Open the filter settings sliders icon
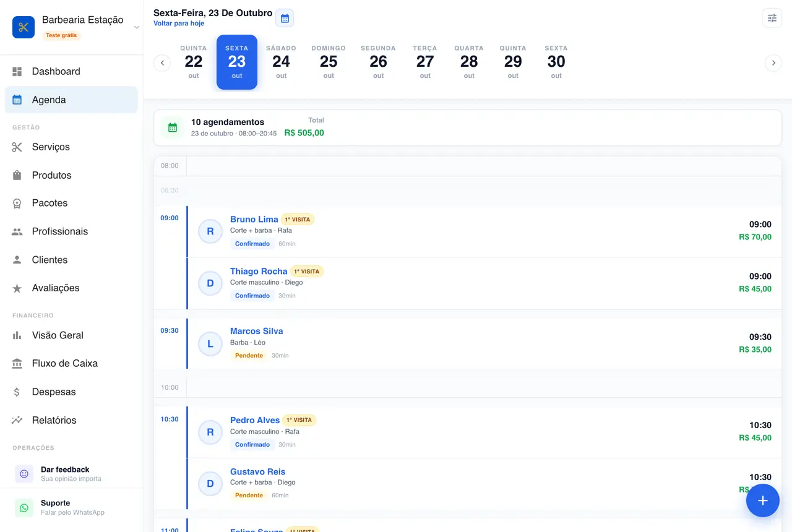792x532 pixels. 772,18
